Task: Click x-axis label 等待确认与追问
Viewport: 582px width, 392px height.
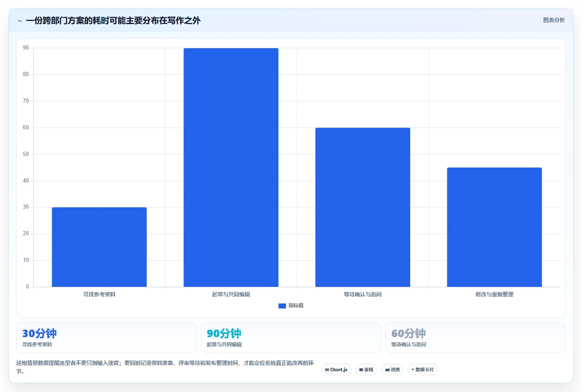Action: (363, 294)
